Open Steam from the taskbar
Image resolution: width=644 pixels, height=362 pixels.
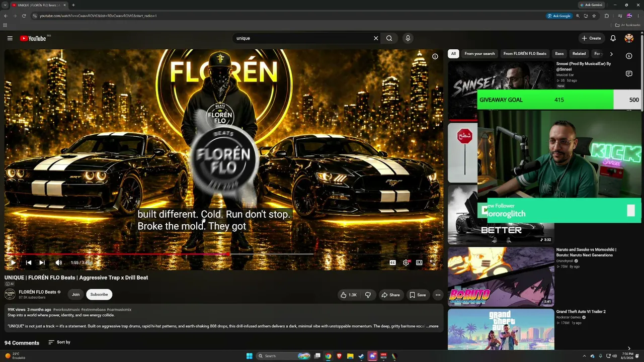tap(361, 356)
